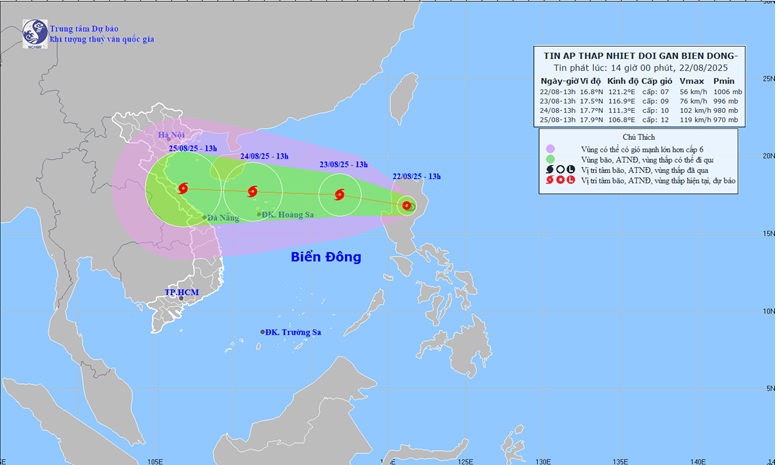Click the Pmin column header
Viewport: 776px width, 465px height.
(726, 80)
